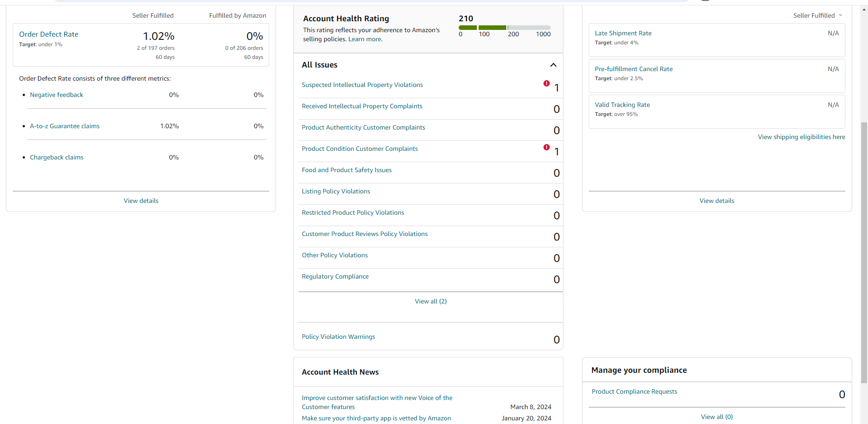This screenshot has height=424, width=868.
Task: Open Chargeback claims metric
Action: (57, 157)
